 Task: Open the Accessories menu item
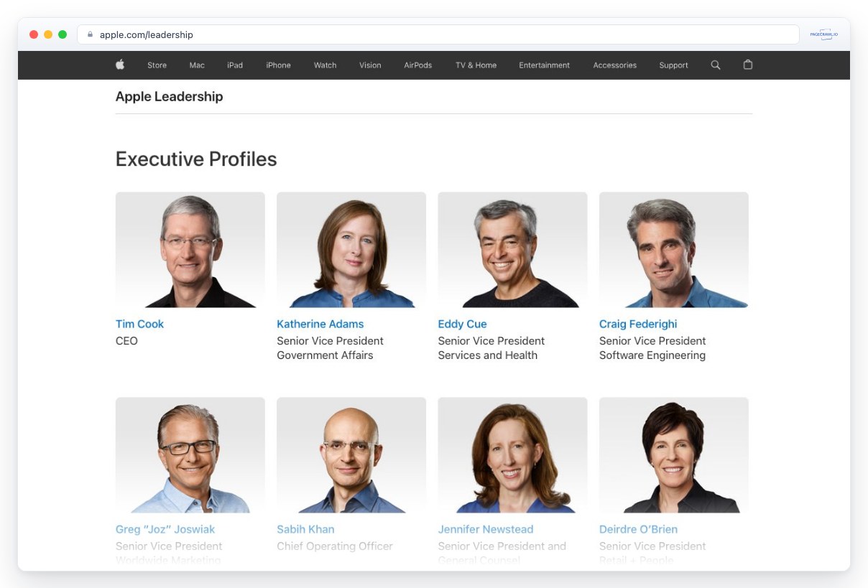615,65
